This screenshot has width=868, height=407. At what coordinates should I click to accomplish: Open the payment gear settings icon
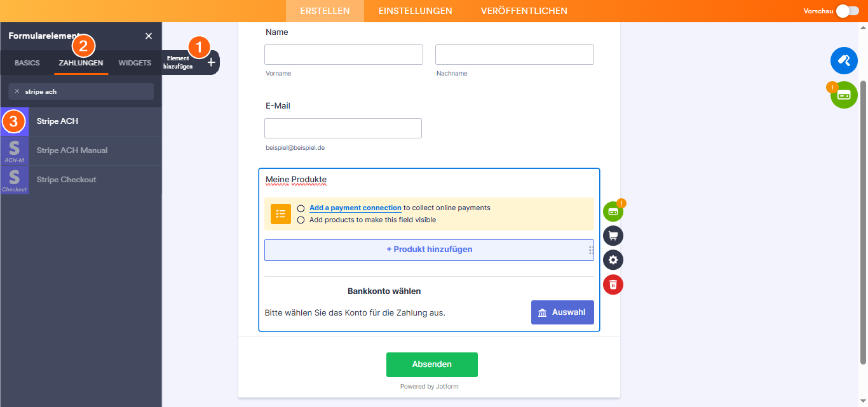[613, 260]
